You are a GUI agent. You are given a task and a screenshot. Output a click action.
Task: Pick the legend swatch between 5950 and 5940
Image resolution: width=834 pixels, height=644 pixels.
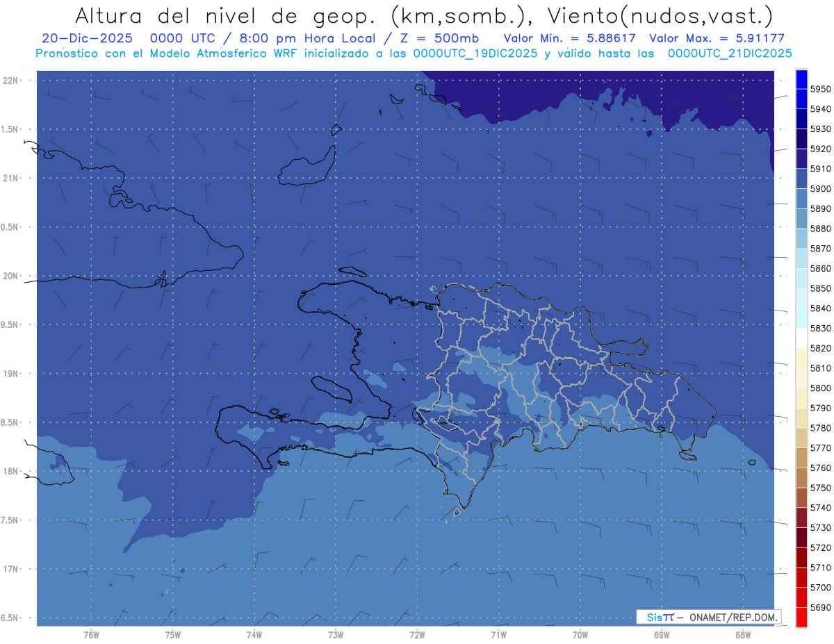click(x=801, y=99)
